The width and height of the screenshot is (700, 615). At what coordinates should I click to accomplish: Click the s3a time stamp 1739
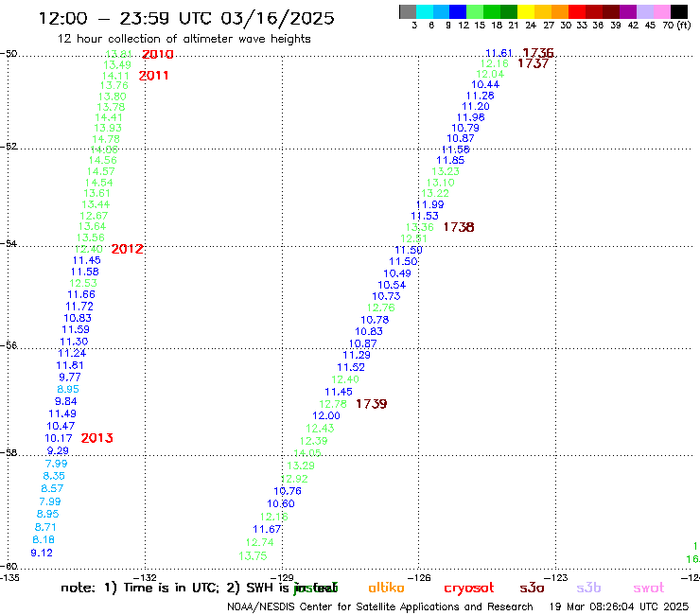372,404
